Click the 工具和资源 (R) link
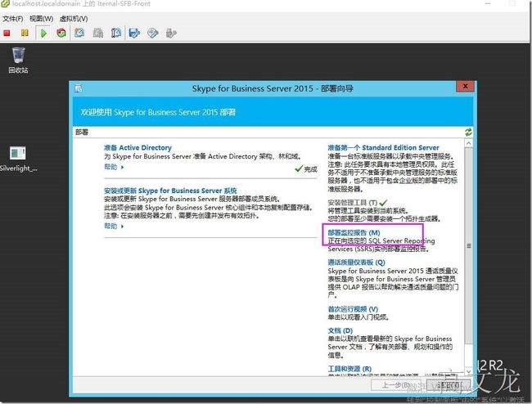Screen dimensions: 532x404 pos(349,369)
